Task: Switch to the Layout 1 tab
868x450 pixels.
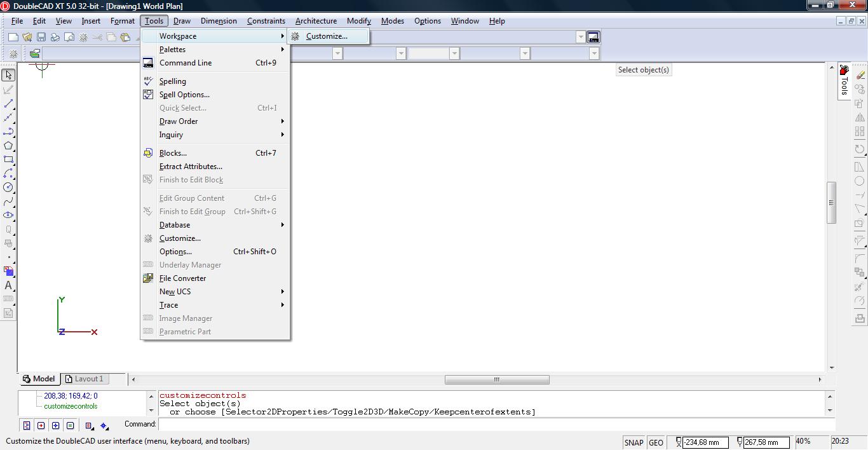Action: [x=88, y=379]
